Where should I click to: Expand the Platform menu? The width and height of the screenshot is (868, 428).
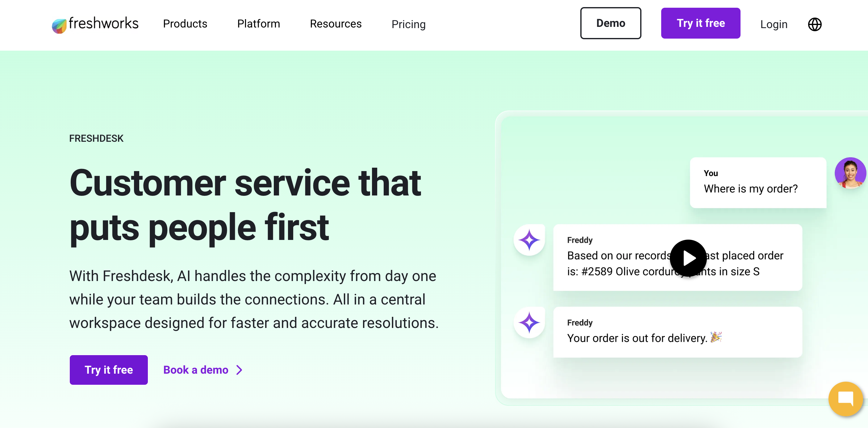[258, 24]
